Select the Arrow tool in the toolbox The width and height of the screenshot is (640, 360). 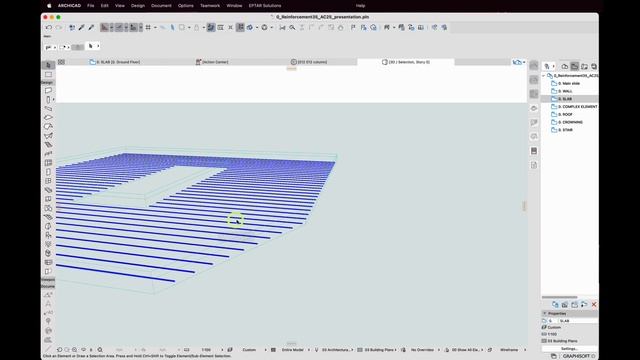click(x=48, y=65)
